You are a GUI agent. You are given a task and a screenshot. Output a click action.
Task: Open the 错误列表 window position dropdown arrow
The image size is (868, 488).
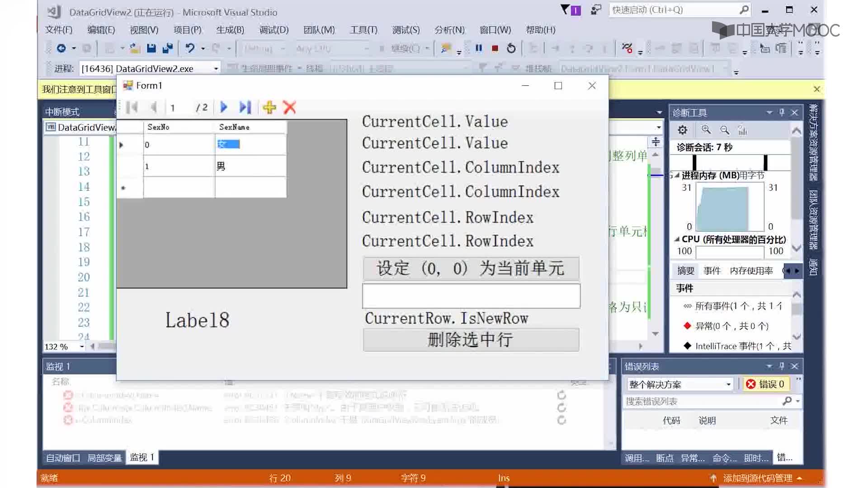click(769, 366)
